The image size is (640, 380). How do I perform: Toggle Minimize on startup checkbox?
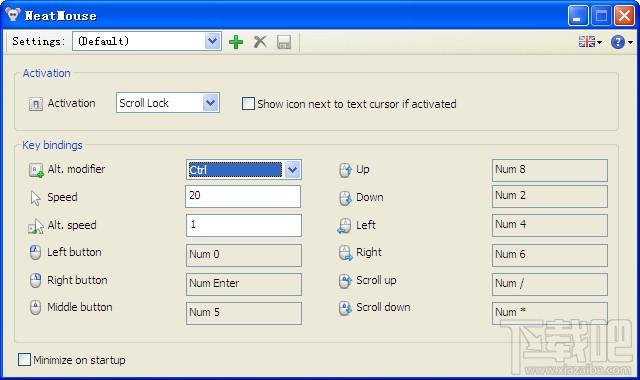pyautogui.click(x=24, y=360)
